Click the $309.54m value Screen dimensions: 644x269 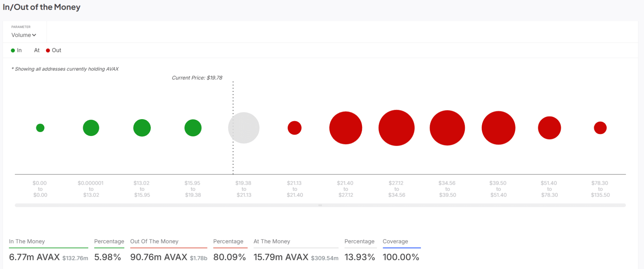(x=325, y=258)
